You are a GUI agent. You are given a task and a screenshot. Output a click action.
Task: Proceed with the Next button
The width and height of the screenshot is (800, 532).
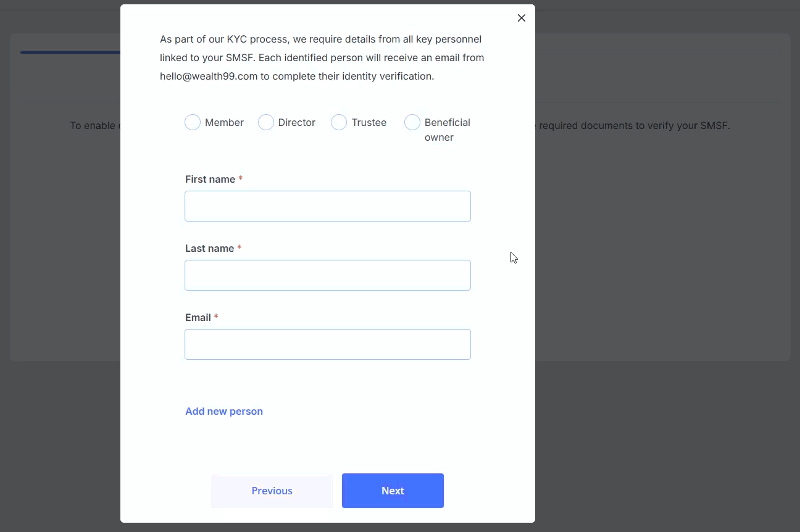click(393, 491)
